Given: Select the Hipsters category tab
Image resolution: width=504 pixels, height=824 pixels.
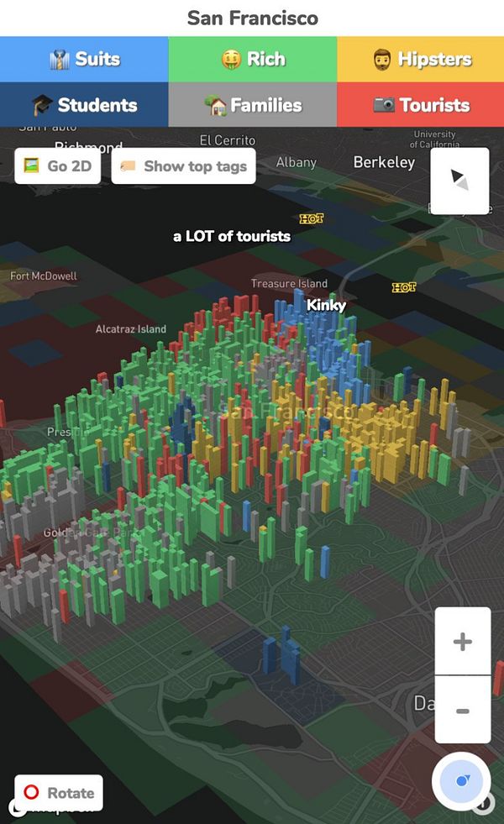Looking at the screenshot, I should (x=421, y=59).
